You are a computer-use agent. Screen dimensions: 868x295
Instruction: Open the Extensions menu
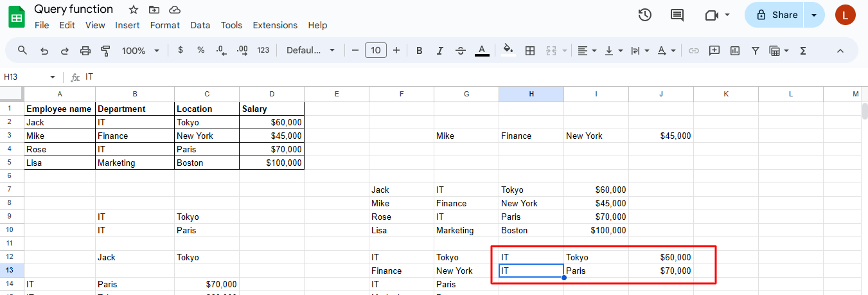point(275,25)
